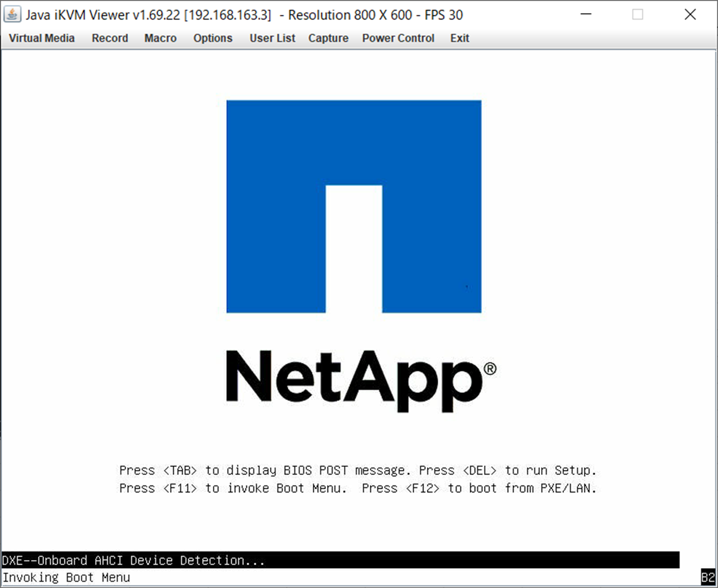Open the Capture menu

point(328,38)
